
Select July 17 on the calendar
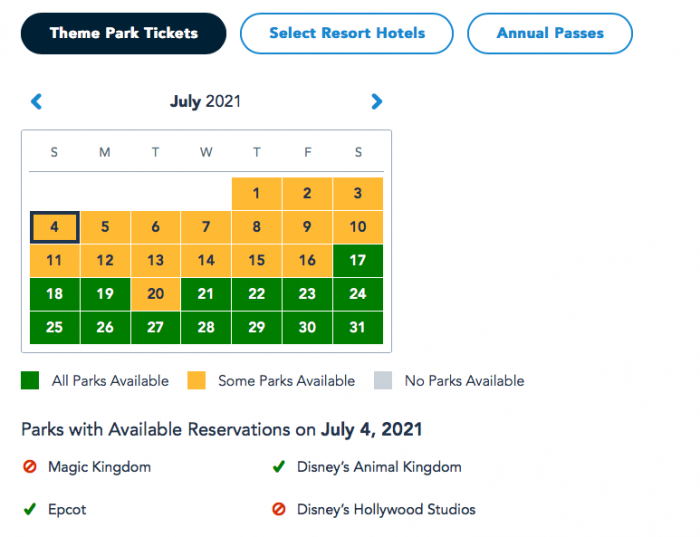pyautogui.click(x=357, y=261)
